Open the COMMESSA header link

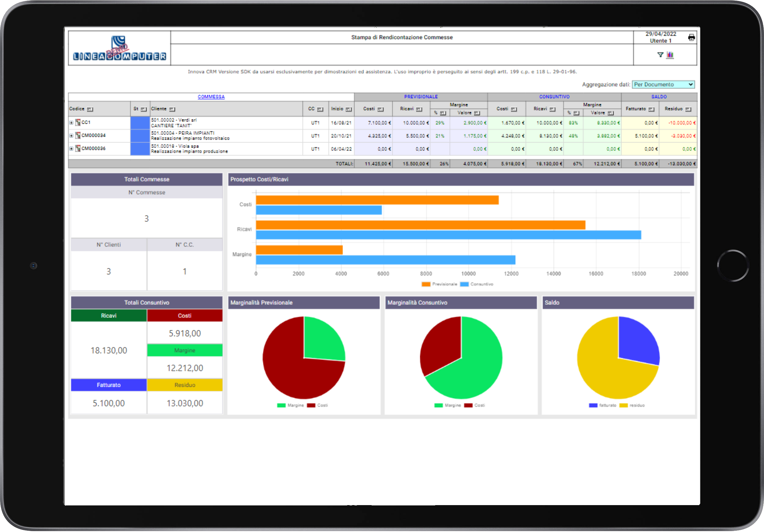(211, 97)
